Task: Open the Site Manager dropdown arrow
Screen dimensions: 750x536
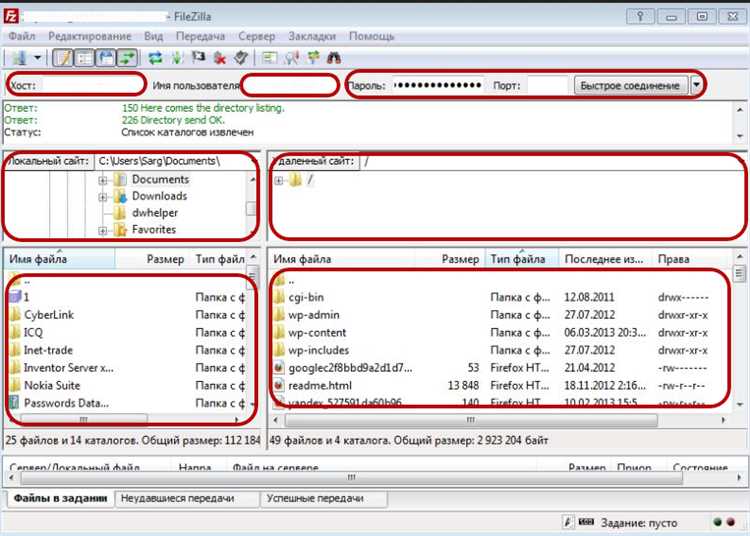Action: click(x=37, y=58)
